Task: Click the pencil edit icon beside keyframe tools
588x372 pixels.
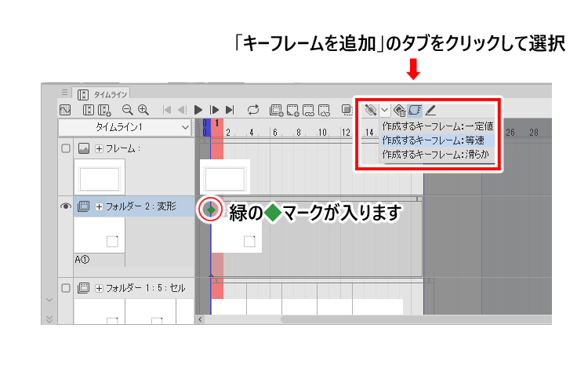Action: click(431, 111)
